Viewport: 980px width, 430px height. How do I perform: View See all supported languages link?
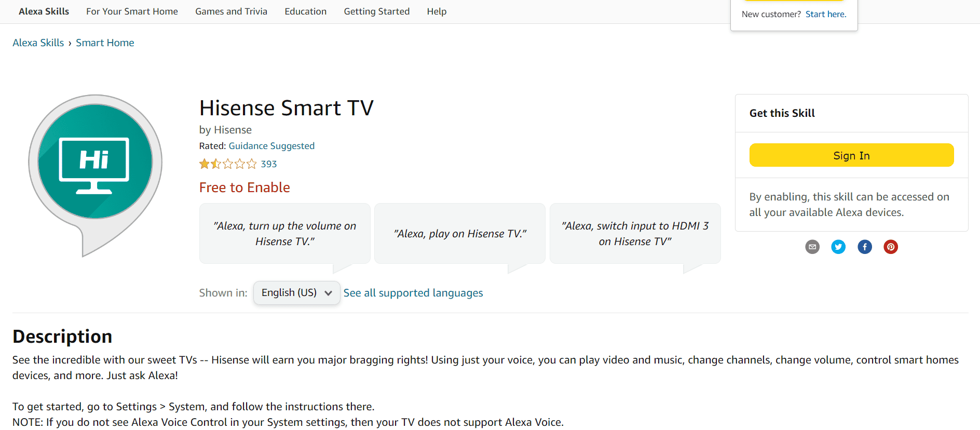coord(413,293)
